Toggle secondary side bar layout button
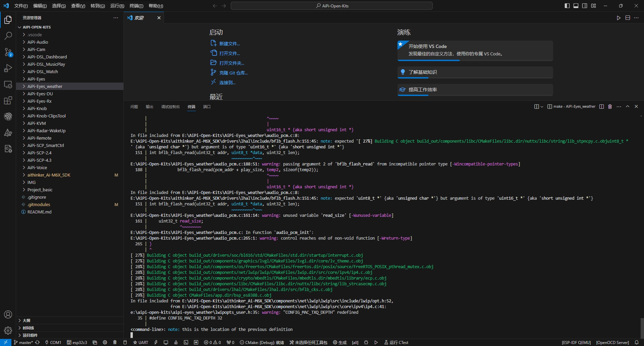 tap(585, 6)
